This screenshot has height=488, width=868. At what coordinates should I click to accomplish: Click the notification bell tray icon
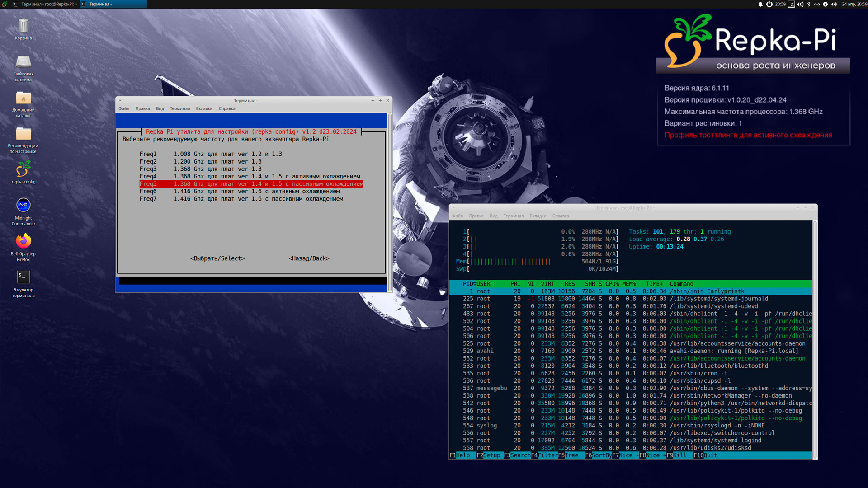(x=760, y=4)
